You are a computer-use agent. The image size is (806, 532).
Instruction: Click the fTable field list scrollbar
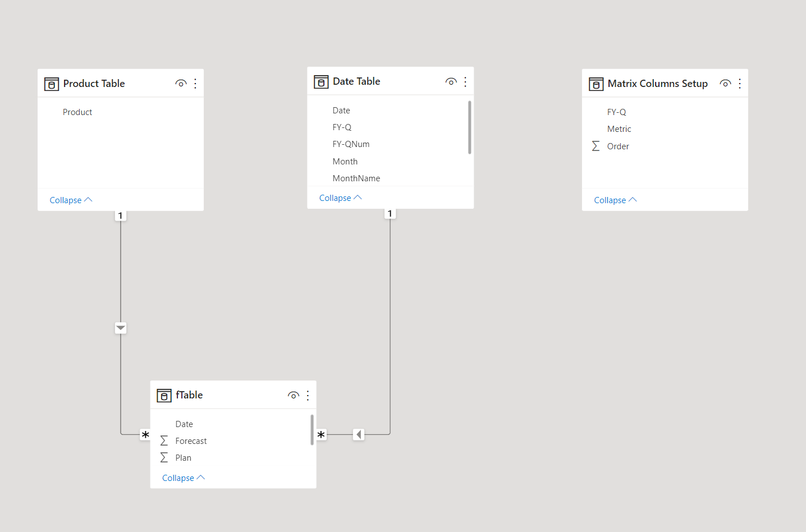pyautogui.click(x=312, y=430)
